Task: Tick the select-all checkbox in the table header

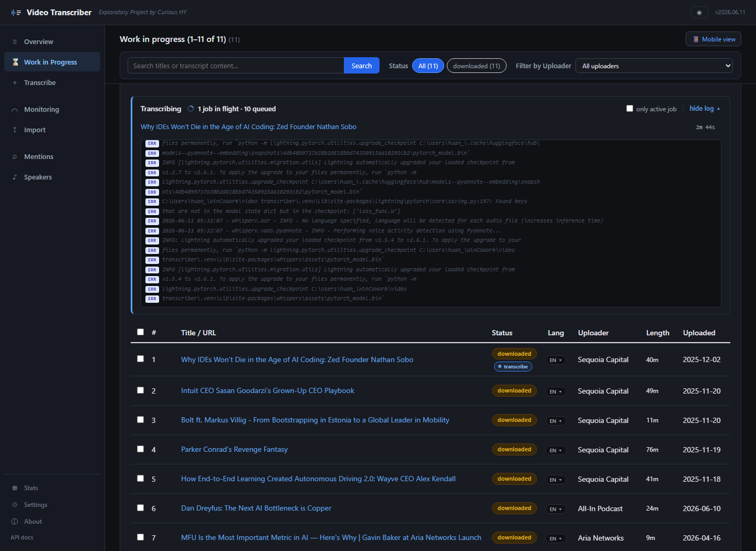Action: 140,332
